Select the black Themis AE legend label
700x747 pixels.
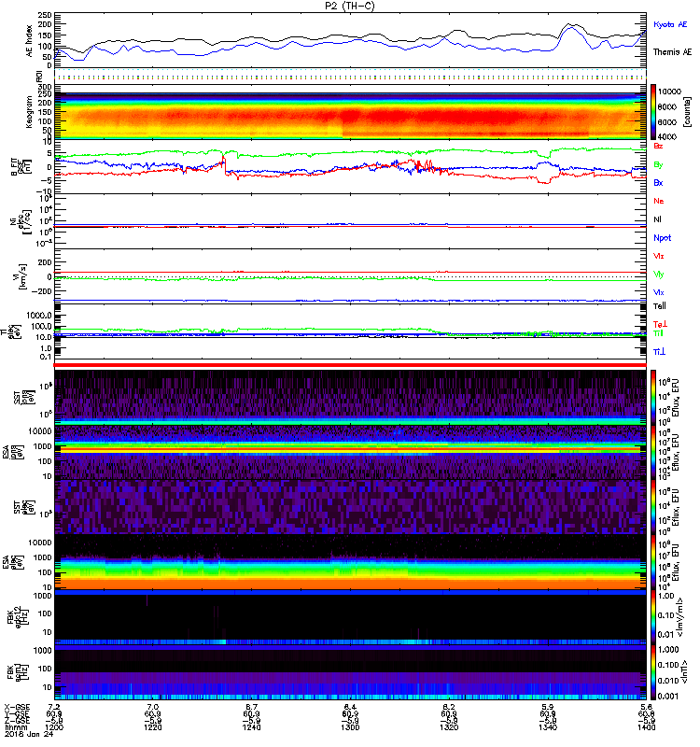coord(672,52)
